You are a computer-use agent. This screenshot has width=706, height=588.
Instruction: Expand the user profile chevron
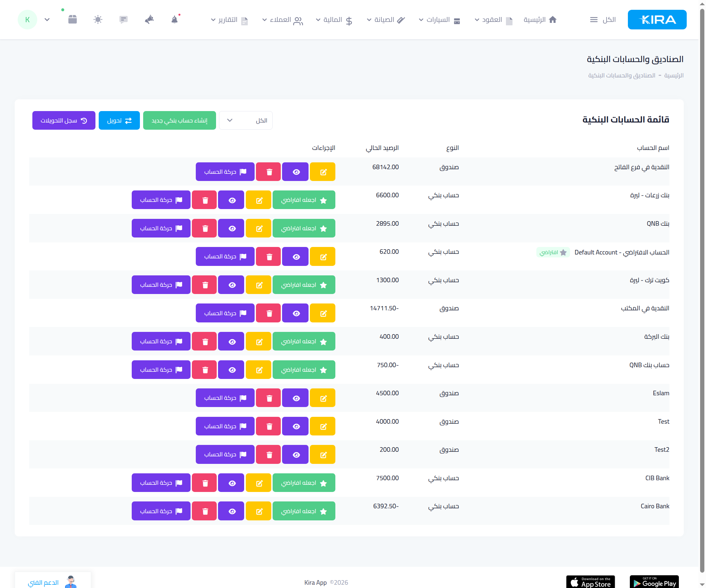click(x=47, y=20)
